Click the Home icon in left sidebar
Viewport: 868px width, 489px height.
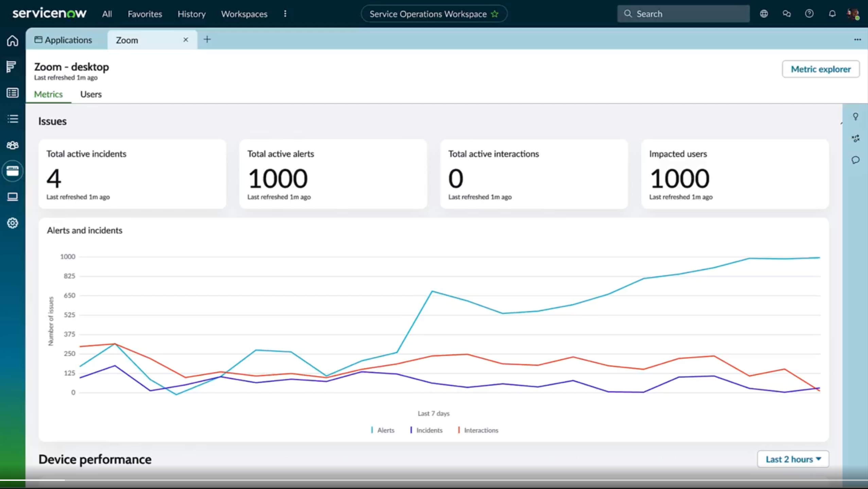tap(13, 41)
